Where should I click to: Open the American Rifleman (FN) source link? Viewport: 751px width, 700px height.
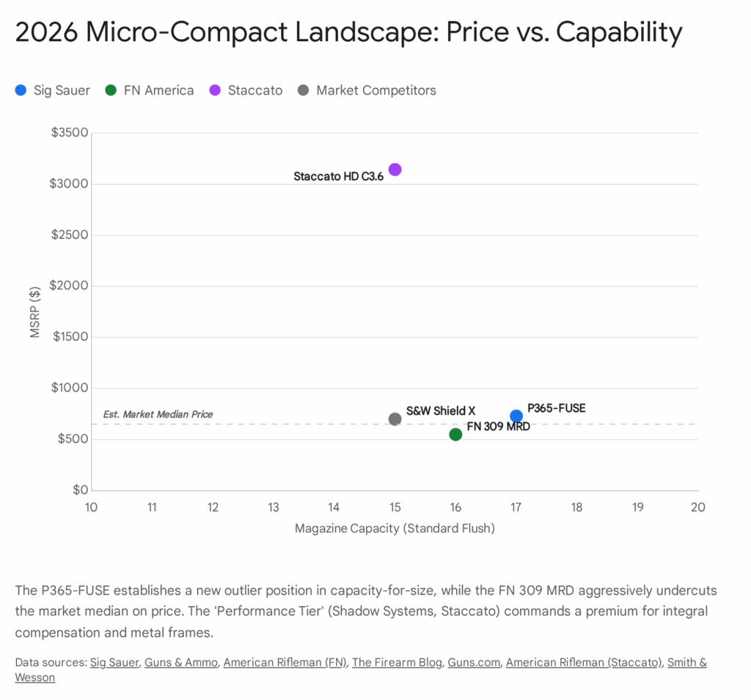coord(285,663)
